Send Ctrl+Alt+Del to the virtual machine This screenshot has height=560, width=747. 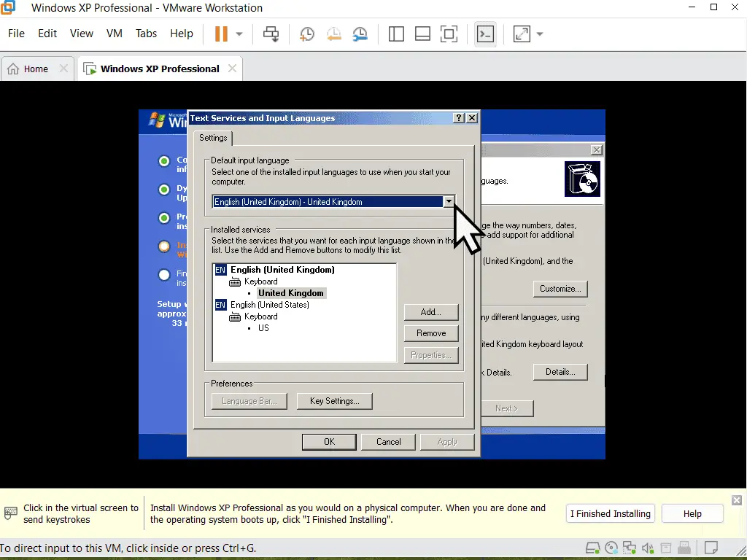271,34
